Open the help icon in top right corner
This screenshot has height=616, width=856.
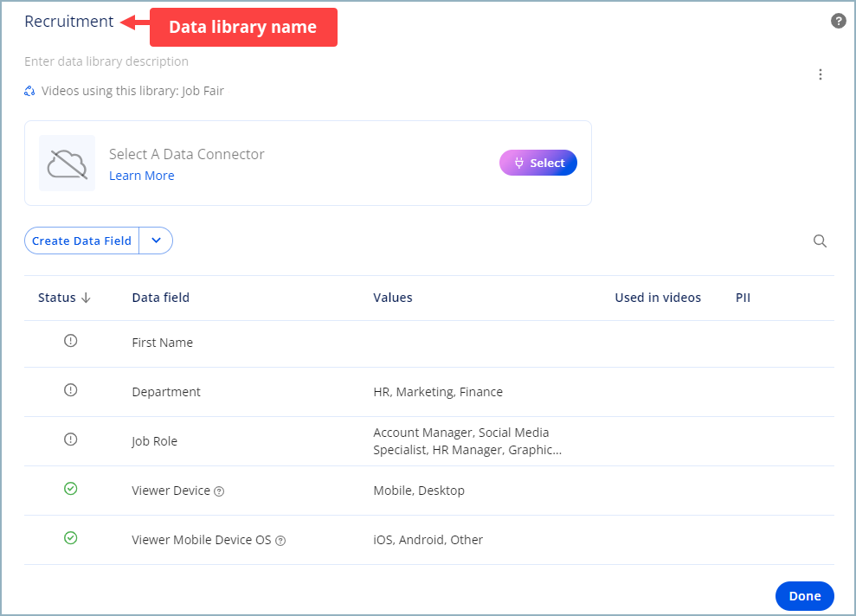838,21
